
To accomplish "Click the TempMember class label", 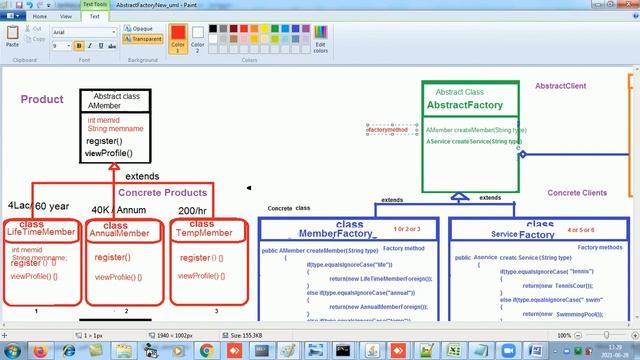I will tap(204, 233).
